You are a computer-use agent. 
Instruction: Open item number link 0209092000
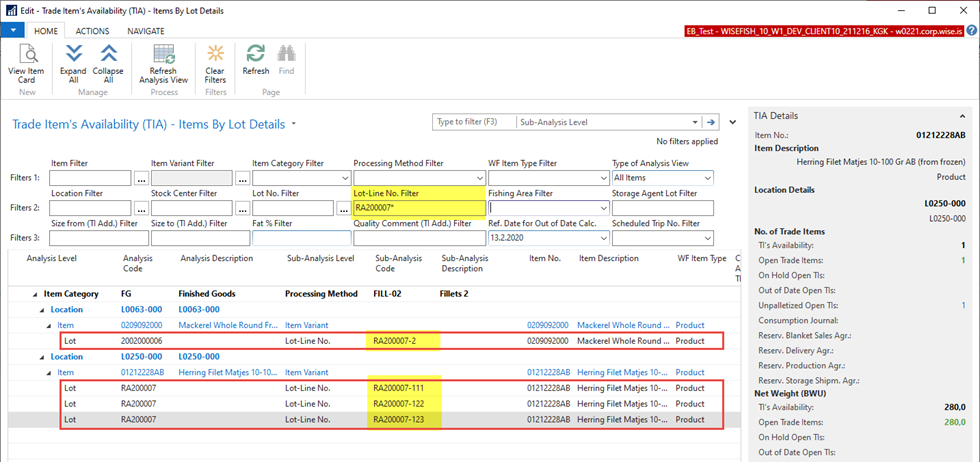pyautogui.click(x=548, y=325)
